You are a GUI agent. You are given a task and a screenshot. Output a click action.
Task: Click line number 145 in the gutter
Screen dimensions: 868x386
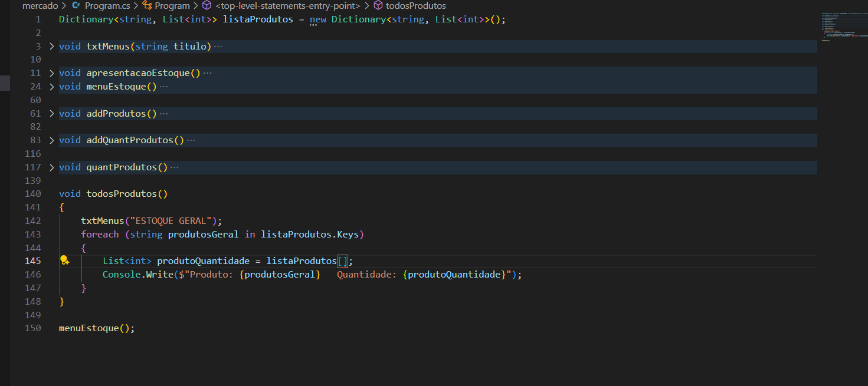33,260
